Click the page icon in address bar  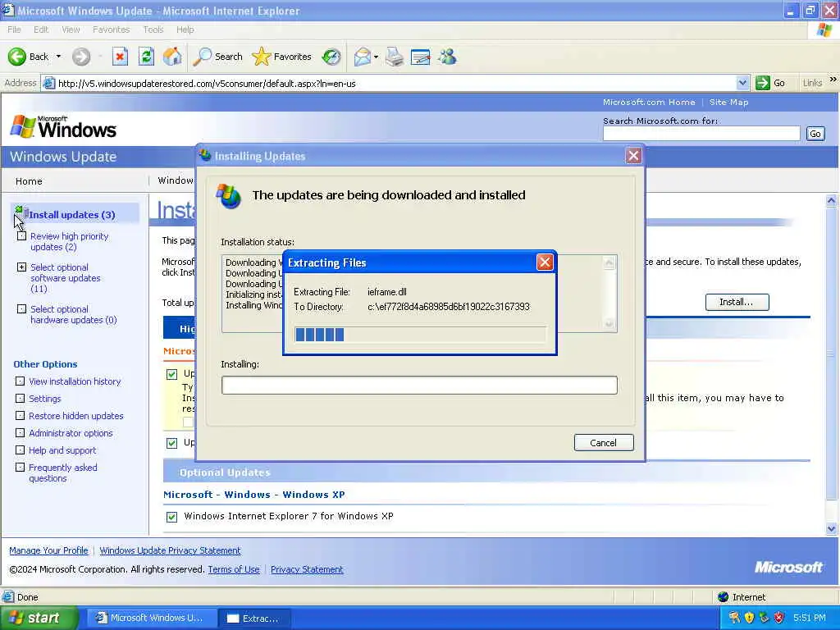click(x=48, y=83)
